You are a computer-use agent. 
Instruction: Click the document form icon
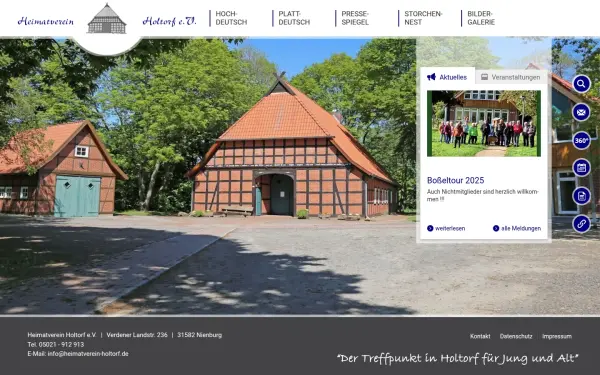[581, 196]
